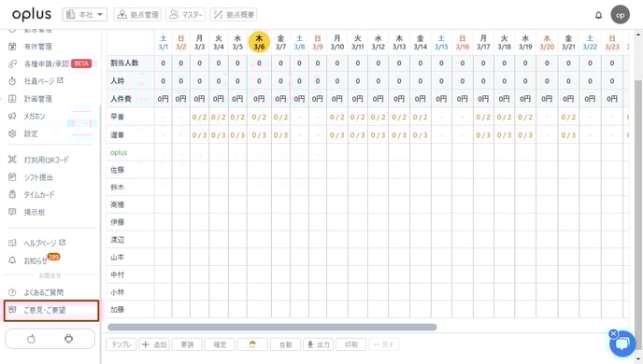Open the 拠点管理 menu
The width and height of the screenshot is (643, 364).
tap(137, 14)
